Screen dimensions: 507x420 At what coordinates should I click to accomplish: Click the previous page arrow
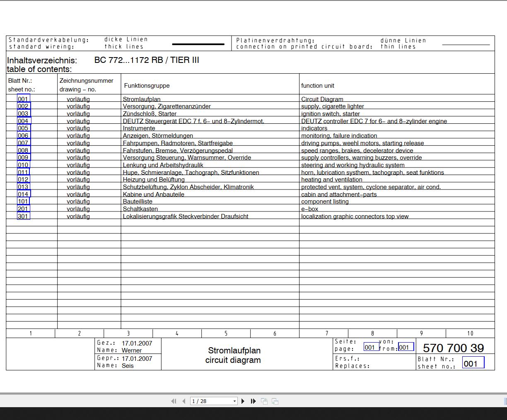184,401
